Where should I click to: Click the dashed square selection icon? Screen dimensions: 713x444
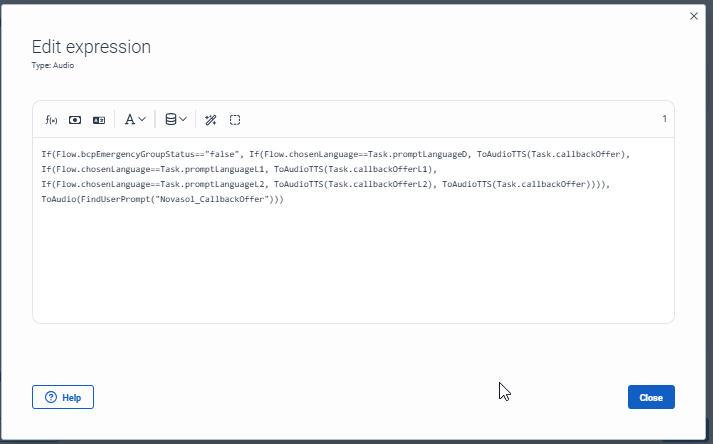235,120
